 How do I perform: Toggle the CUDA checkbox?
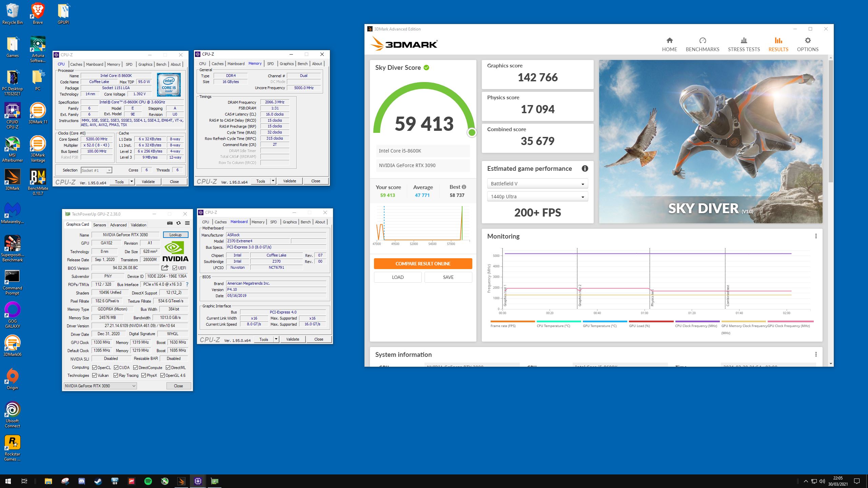pos(116,367)
